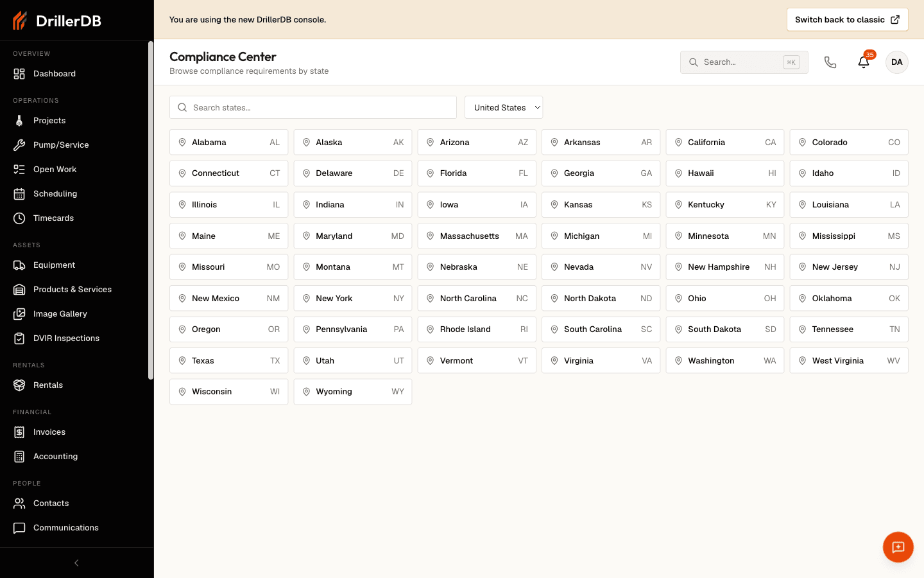This screenshot has height=578, width=924.
Task: Click the DrillerDB logo icon
Action: click(x=20, y=21)
